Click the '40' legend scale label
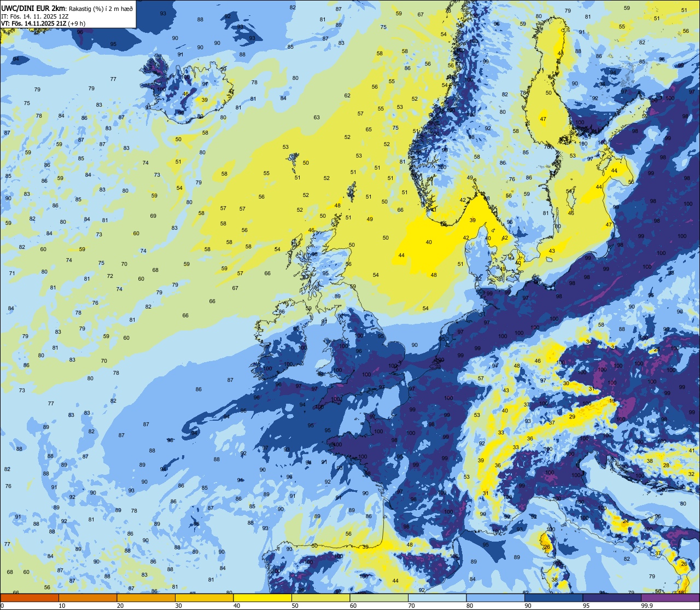The height and width of the screenshot is (610, 700). (237, 606)
